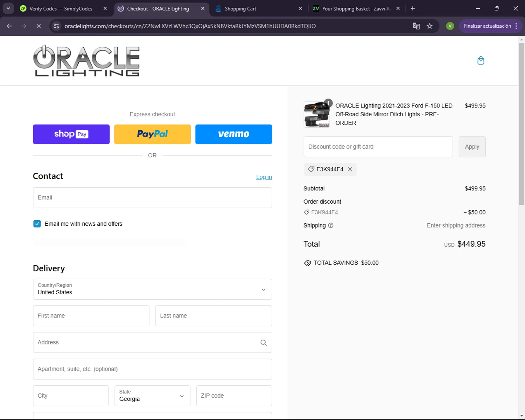
Task: Click the shipping help question mark icon
Action: click(x=331, y=225)
